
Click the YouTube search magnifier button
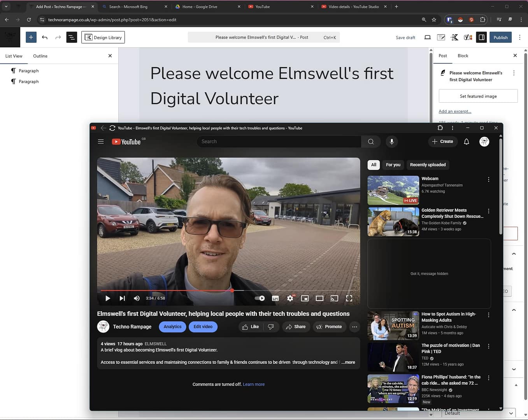click(x=371, y=142)
